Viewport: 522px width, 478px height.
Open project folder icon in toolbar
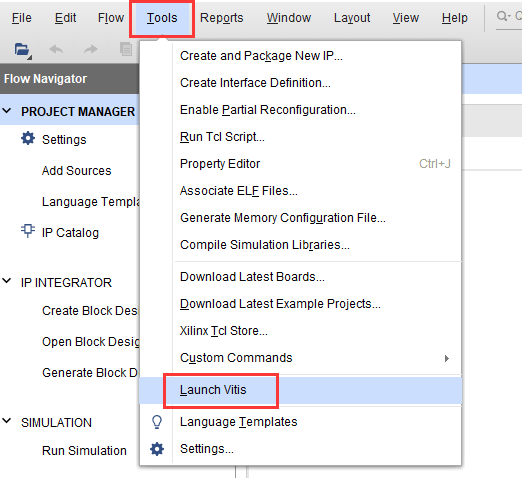tap(23, 50)
